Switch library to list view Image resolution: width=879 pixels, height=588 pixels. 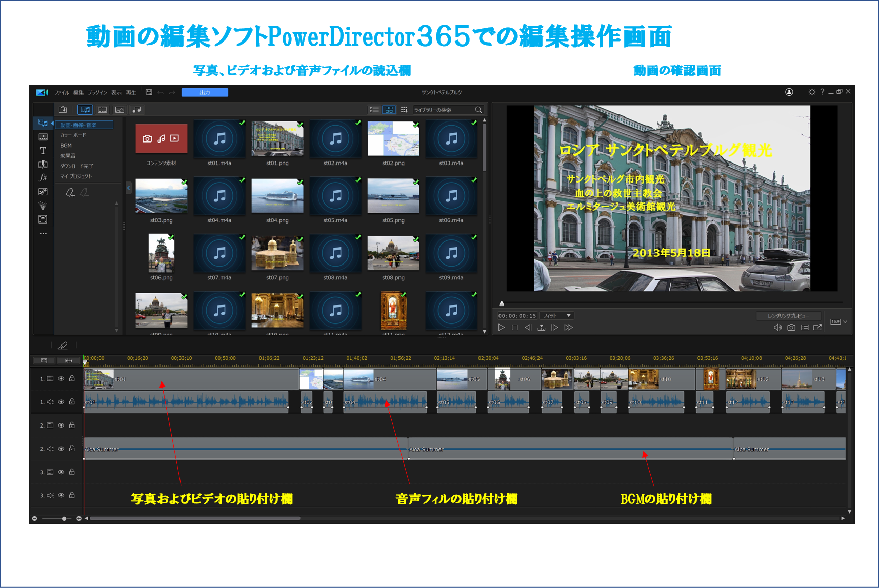pyautogui.click(x=374, y=110)
